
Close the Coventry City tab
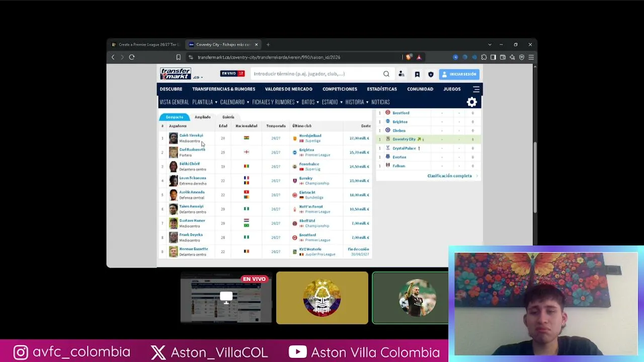(x=256, y=45)
